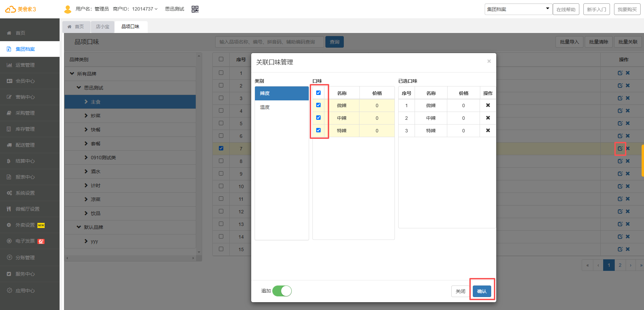Turn off the 追加 toggle switch

click(282, 291)
